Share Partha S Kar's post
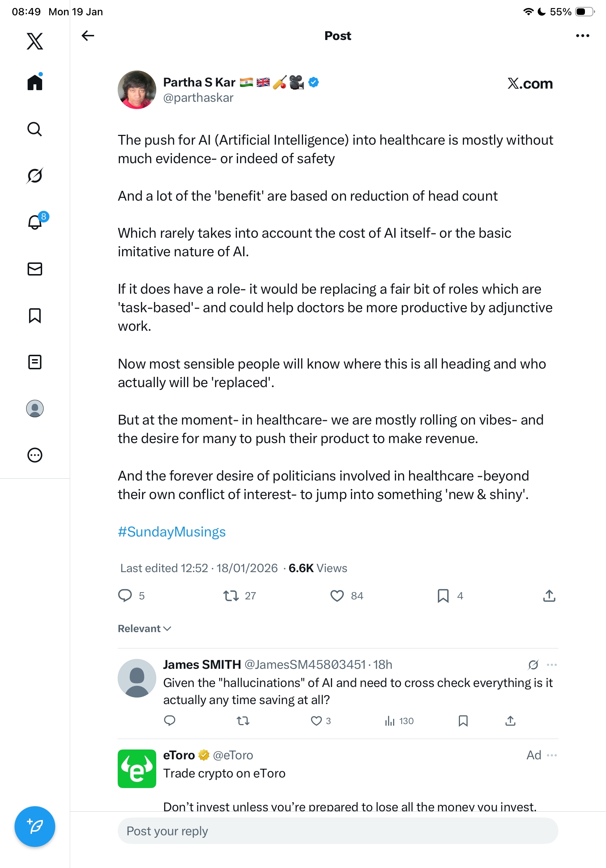606x868 pixels. click(549, 596)
